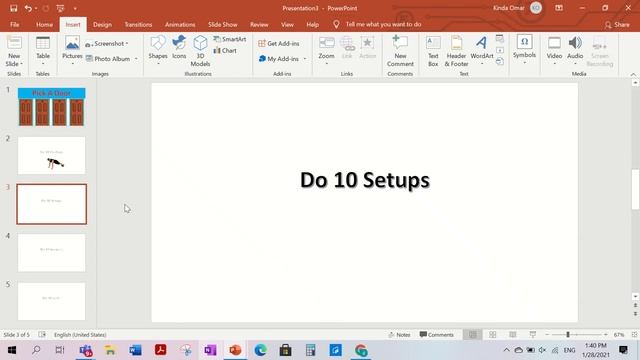Click the Share button
Viewport: 640px width, 360px height.
(617, 24)
